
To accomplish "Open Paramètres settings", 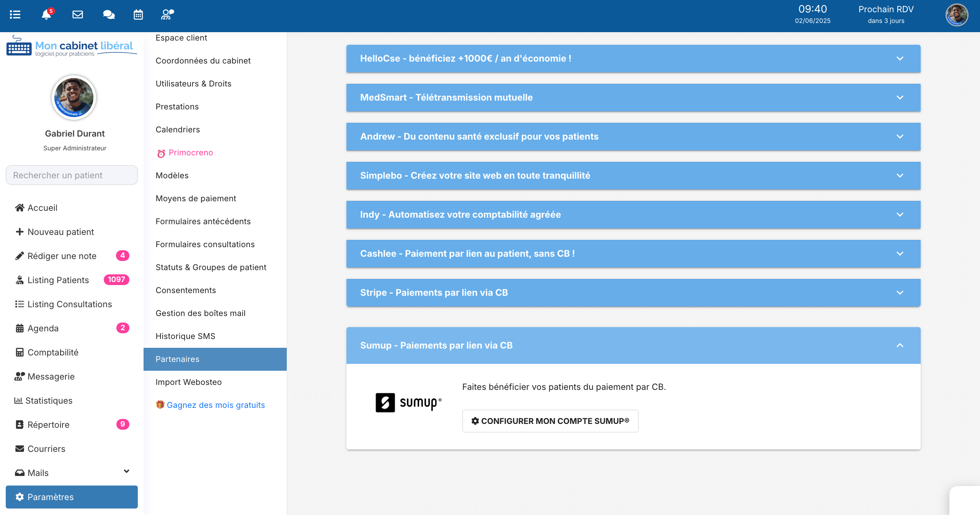I will (72, 497).
